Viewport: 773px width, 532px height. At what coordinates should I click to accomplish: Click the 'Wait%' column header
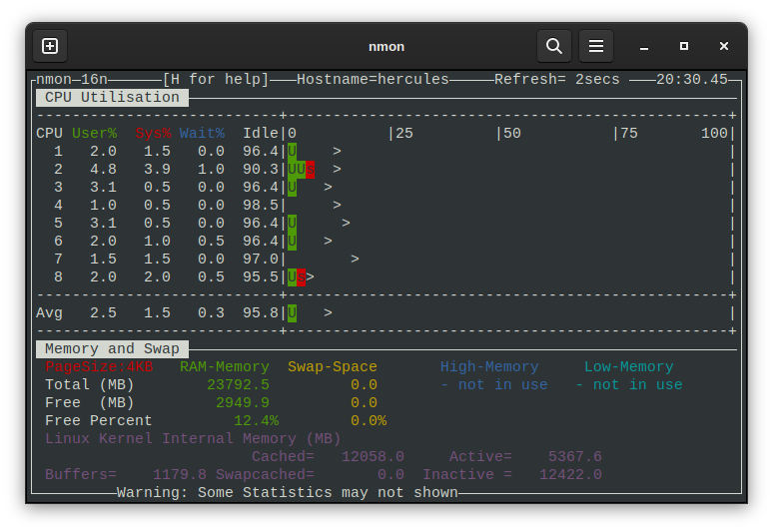[202, 134]
